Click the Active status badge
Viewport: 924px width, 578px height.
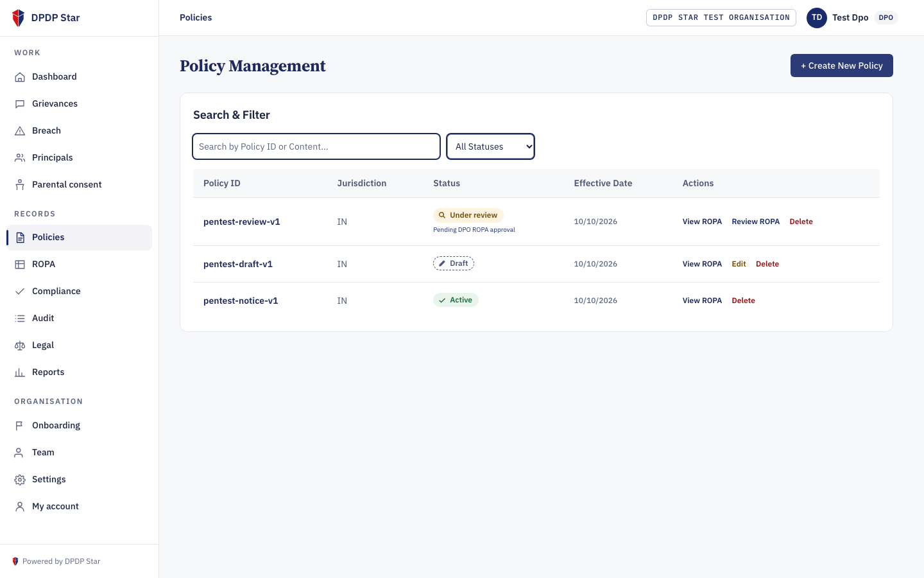[x=456, y=300]
